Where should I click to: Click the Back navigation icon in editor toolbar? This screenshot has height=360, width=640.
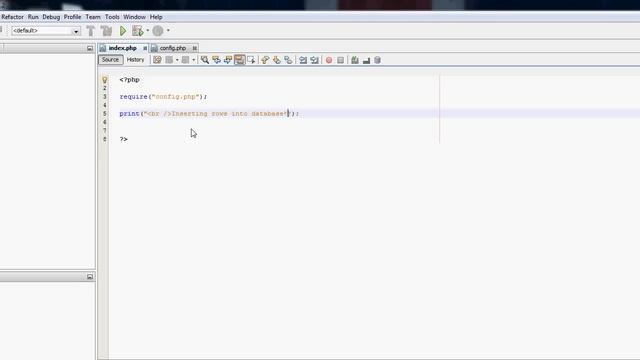click(x=169, y=60)
